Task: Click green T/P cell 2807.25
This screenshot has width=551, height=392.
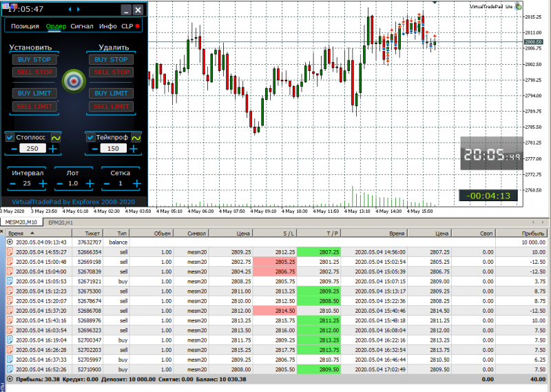Action: 319,252
